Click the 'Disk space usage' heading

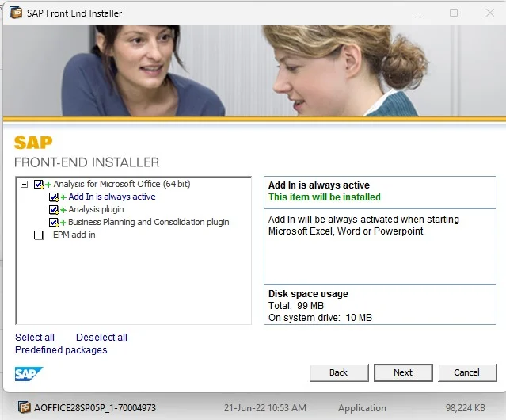coord(308,294)
